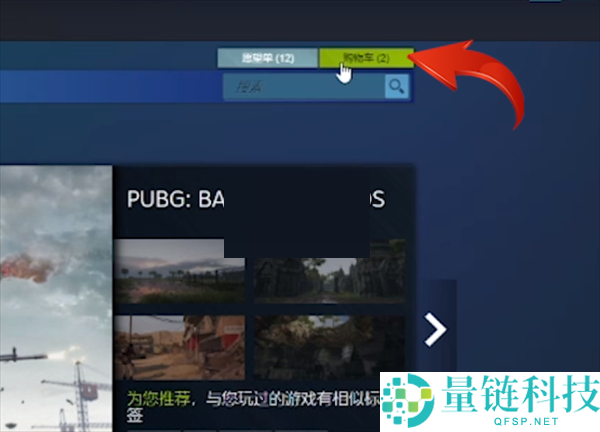Click the magnifying glass search icon
This screenshot has width=600, height=432.
(397, 87)
